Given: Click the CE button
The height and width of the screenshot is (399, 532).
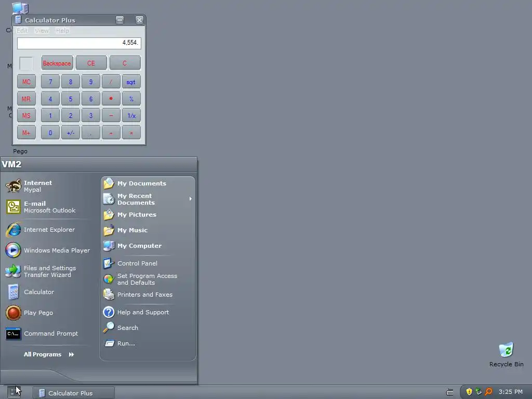Looking at the screenshot, I should tap(91, 63).
